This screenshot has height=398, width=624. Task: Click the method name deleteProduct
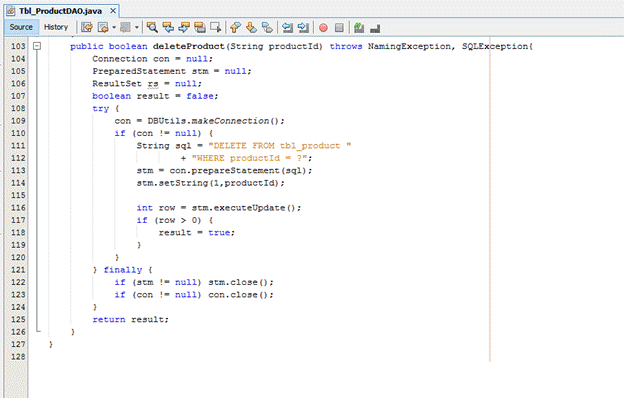point(189,46)
